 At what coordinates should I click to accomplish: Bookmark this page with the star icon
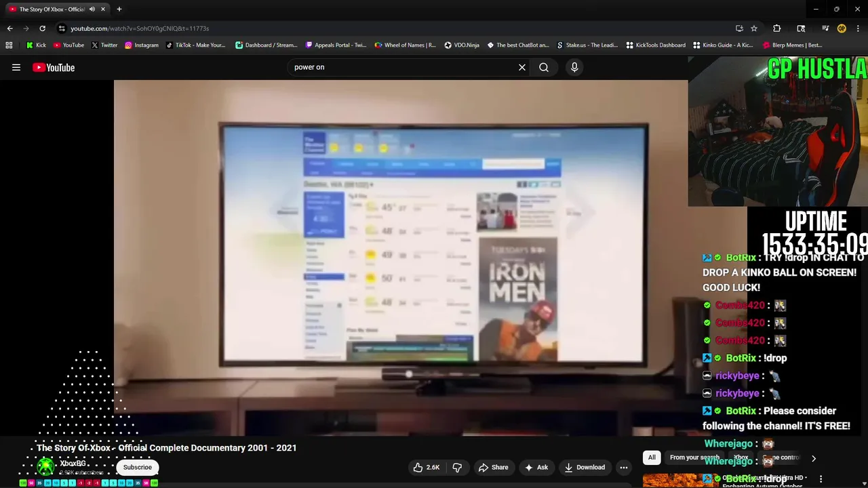click(x=754, y=28)
